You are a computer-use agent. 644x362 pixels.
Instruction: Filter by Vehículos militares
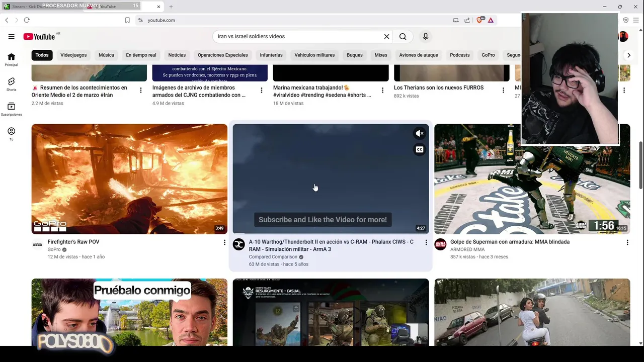click(x=314, y=55)
